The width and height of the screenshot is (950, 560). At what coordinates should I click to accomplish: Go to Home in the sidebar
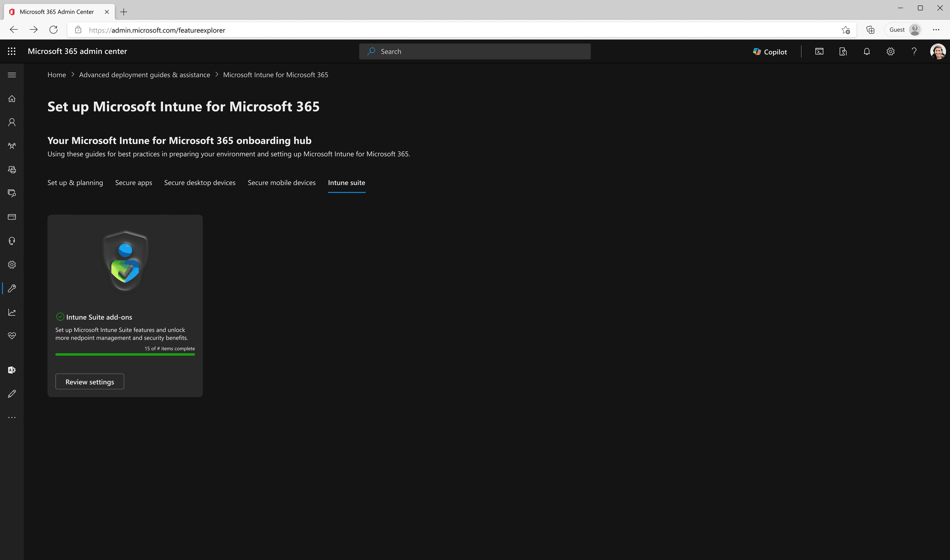(12, 99)
